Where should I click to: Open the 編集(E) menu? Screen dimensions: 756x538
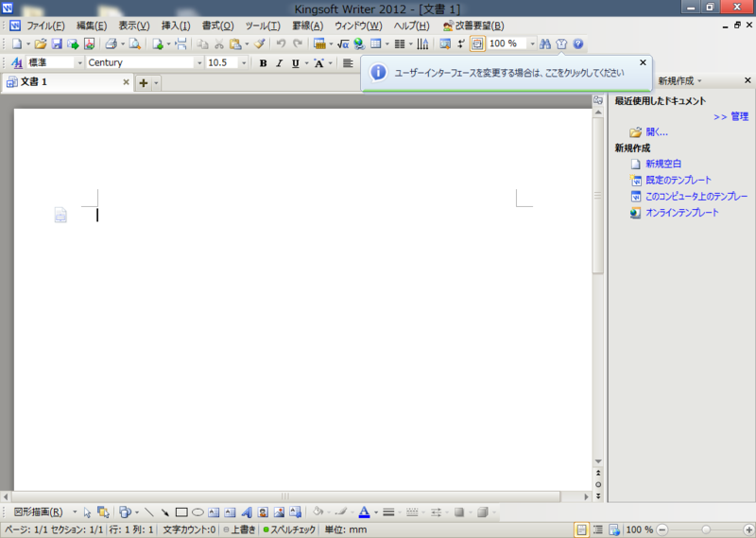[92, 26]
